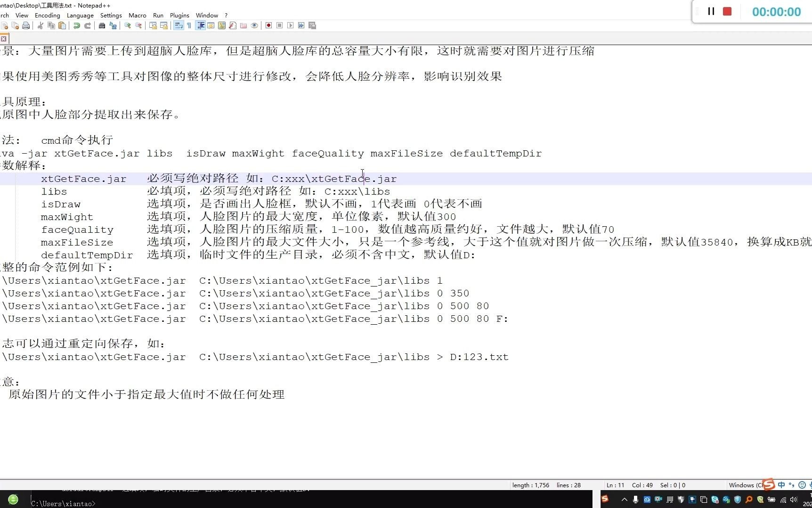This screenshot has width=812, height=508.
Task: Open the Language menu dropdown
Action: [80, 15]
